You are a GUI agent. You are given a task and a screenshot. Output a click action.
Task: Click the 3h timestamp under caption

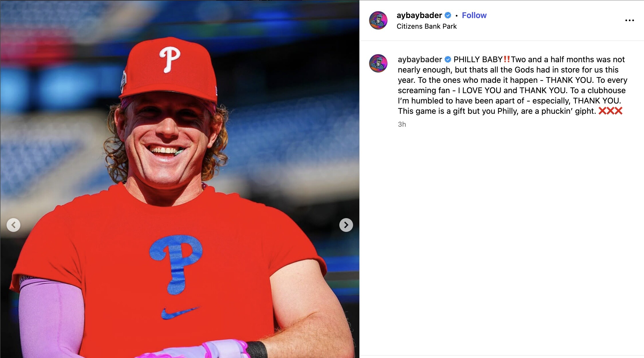(x=402, y=124)
